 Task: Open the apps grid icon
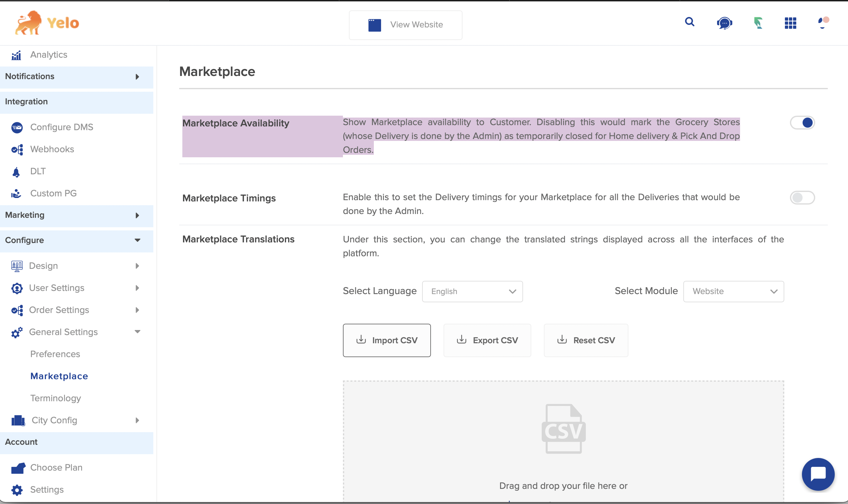pos(790,23)
